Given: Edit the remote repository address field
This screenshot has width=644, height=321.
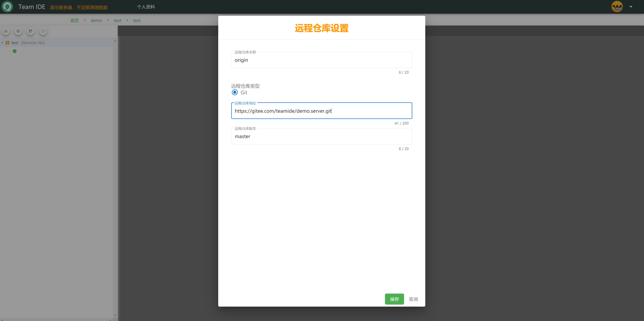Looking at the screenshot, I should (321, 111).
